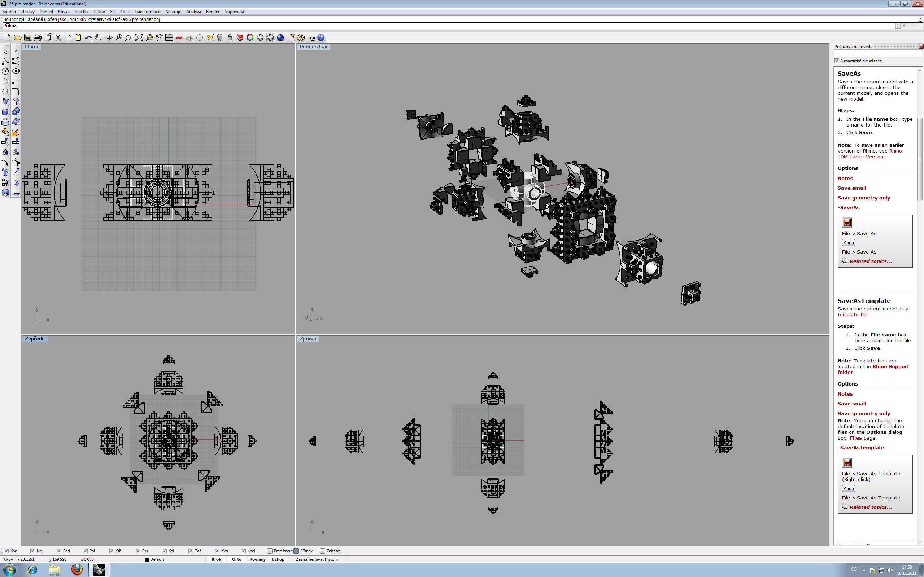924x577 pixels.
Task: Open the Zprava viewport title menu
Action: point(308,339)
